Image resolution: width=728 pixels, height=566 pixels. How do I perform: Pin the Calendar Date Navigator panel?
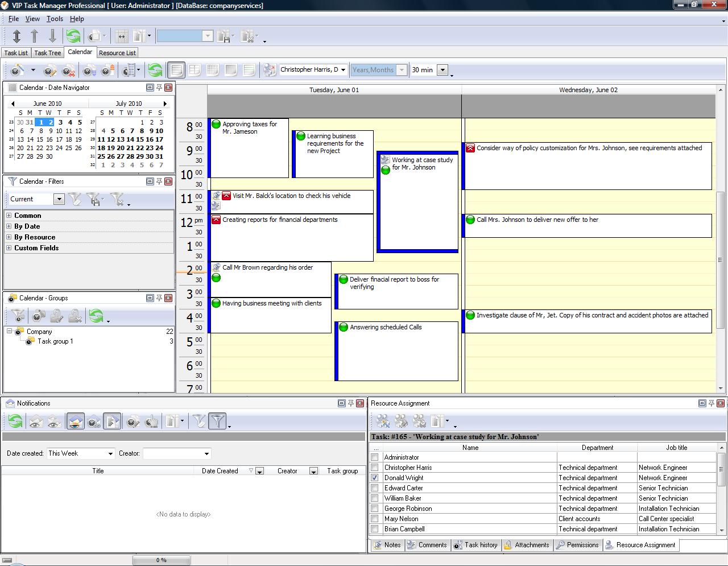(x=159, y=88)
